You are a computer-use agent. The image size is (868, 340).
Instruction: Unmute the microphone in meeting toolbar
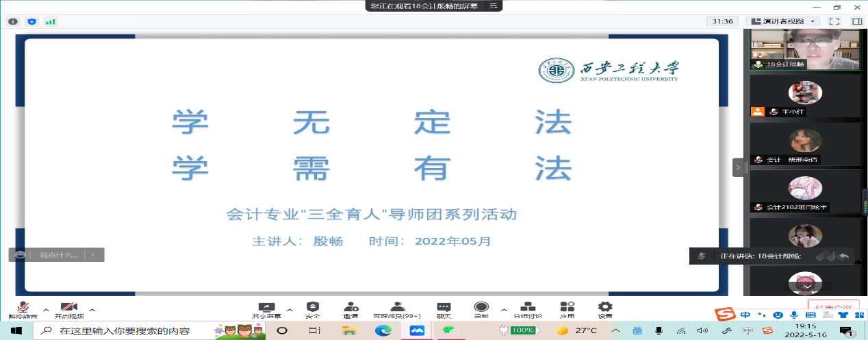(x=23, y=308)
